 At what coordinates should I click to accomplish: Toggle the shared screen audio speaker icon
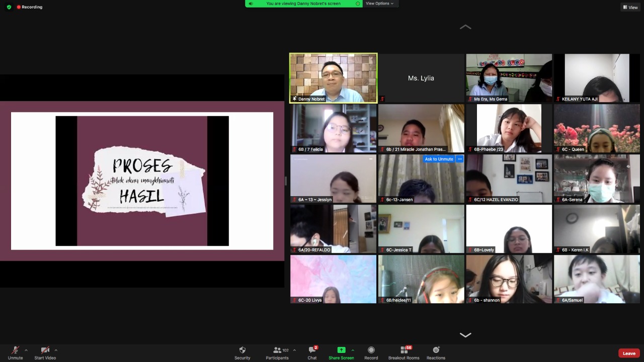pos(251,4)
